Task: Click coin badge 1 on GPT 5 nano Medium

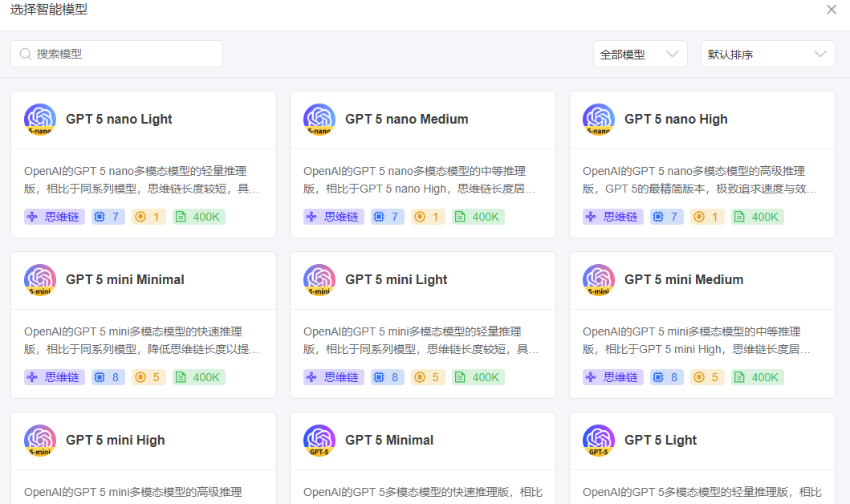Action: [428, 217]
